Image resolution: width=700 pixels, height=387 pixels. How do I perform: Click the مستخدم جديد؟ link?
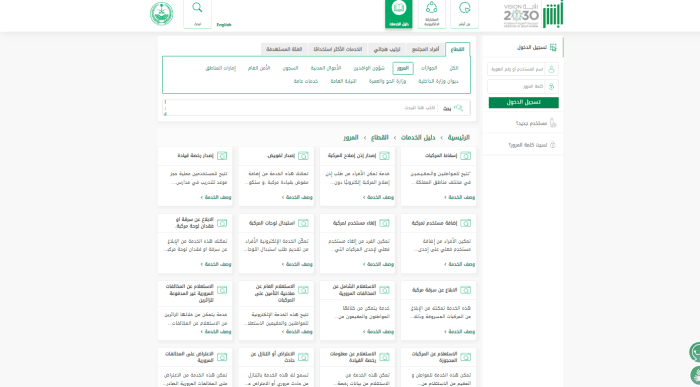click(531, 123)
